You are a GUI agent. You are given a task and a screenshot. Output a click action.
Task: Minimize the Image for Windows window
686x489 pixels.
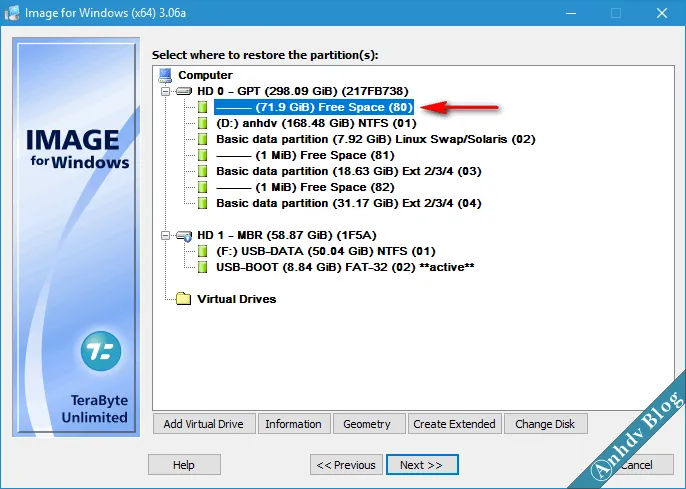pyautogui.click(x=570, y=13)
